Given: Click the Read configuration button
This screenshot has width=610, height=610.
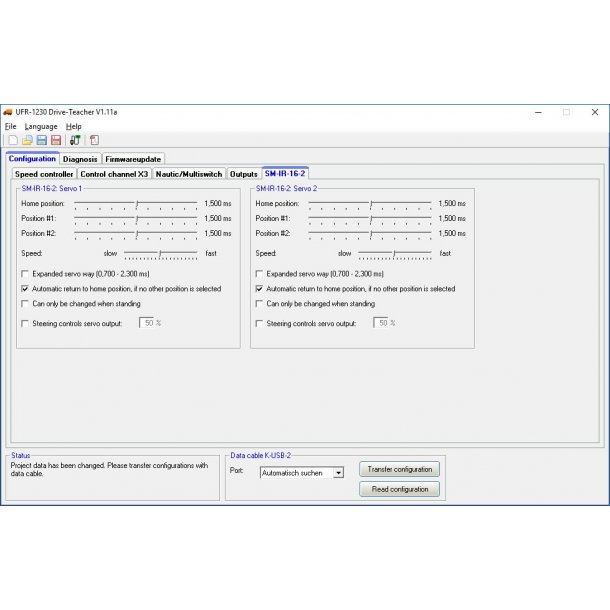Looking at the screenshot, I should (399, 489).
